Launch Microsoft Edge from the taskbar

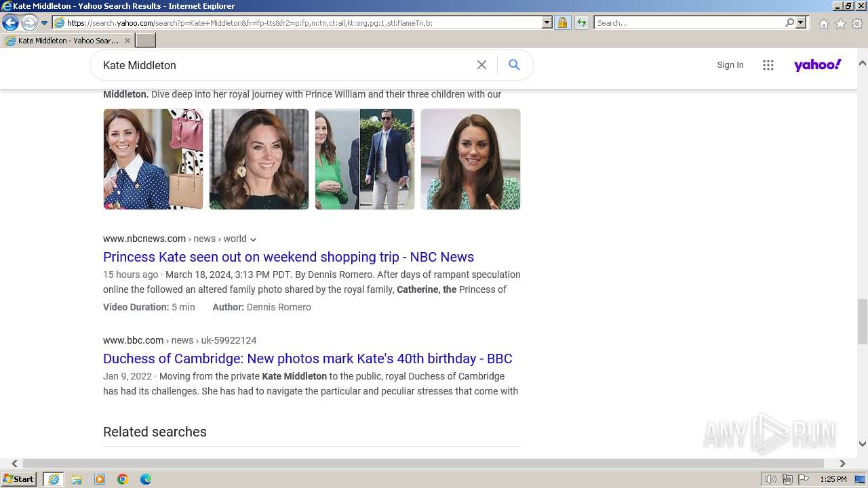tap(146, 479)
